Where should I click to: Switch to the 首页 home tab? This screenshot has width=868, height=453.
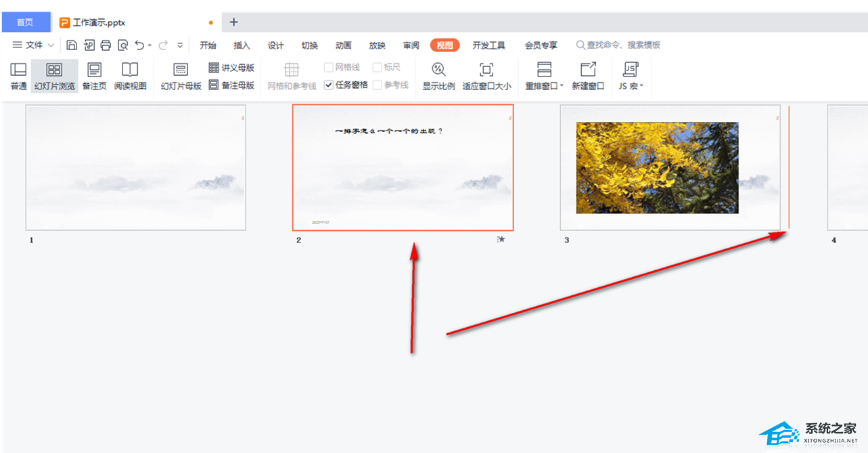(x=26, y=22)
